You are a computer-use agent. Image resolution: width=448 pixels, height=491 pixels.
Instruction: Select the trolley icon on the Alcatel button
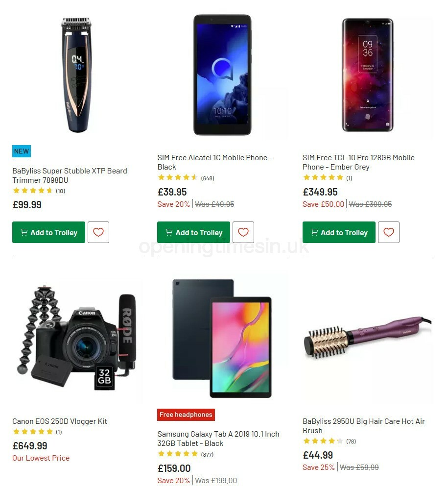[169, 232]
